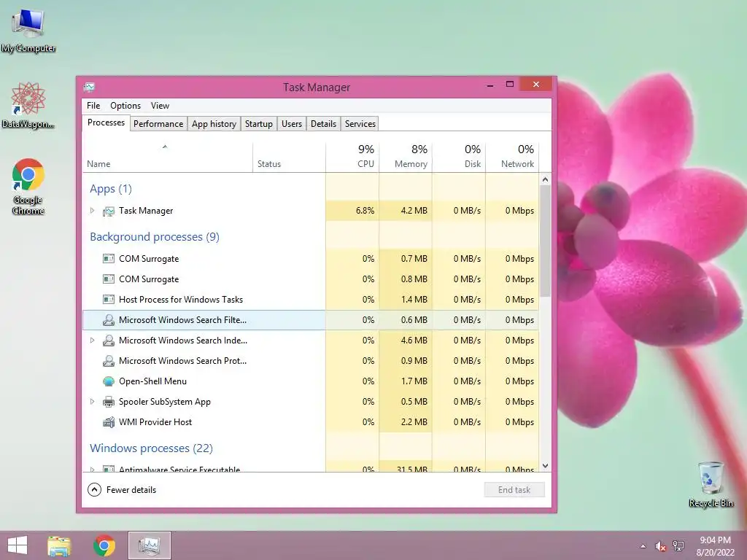Expand the Spooler SubSystem App row

click(93, 402)
